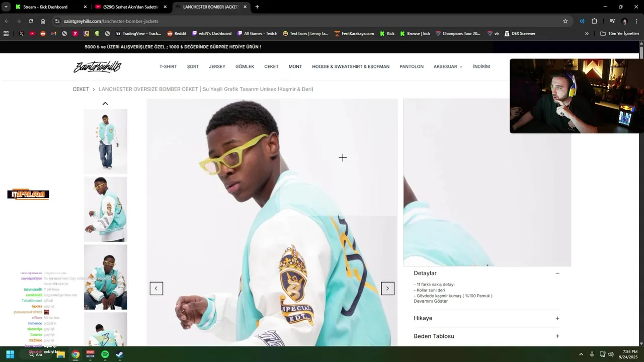Click the Saint Grey Hills logo

coord(98,67)
